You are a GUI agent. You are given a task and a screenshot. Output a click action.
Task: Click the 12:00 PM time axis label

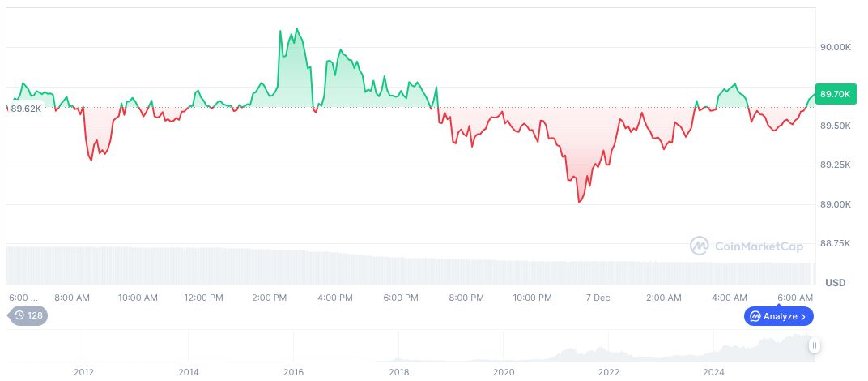[203, 298]
